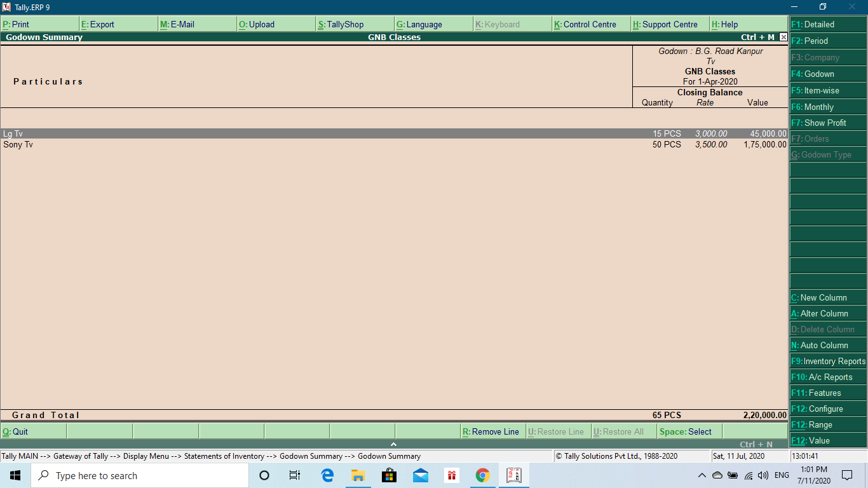
Task: Choose another godown with F4 Godown
Action: pyautogui.click(x=828, y=74)
